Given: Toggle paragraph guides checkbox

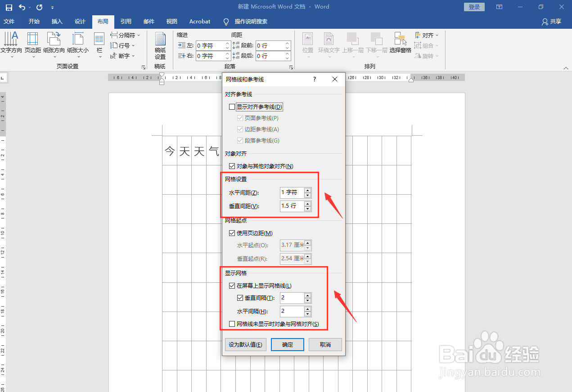Looking at the screenshot, I should [240, 141].
